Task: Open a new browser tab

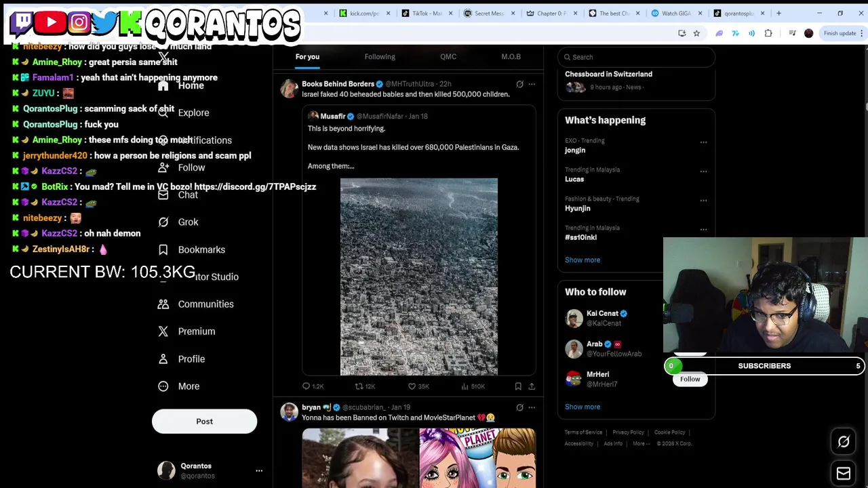Action: tap(778, 13)
